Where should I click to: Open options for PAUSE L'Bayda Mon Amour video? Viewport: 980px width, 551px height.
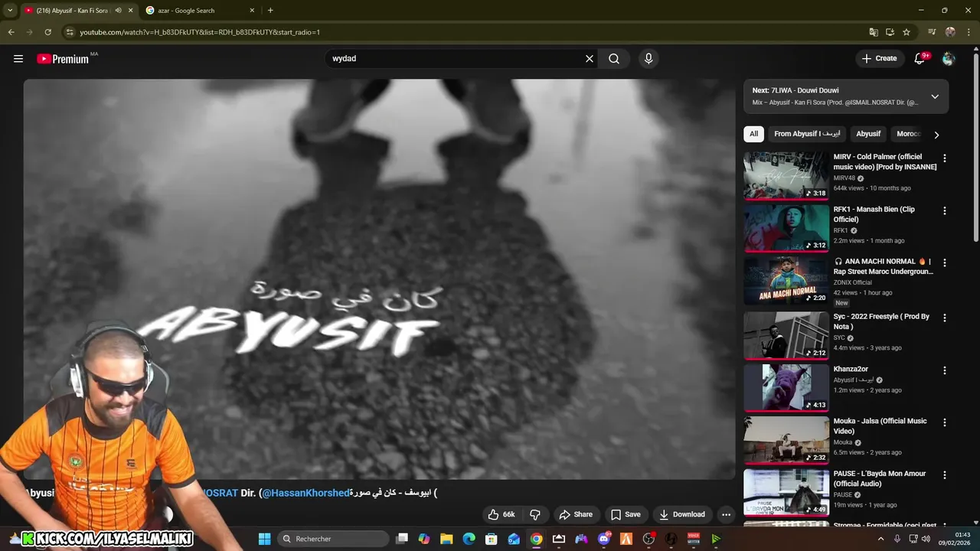click(944, 475)
